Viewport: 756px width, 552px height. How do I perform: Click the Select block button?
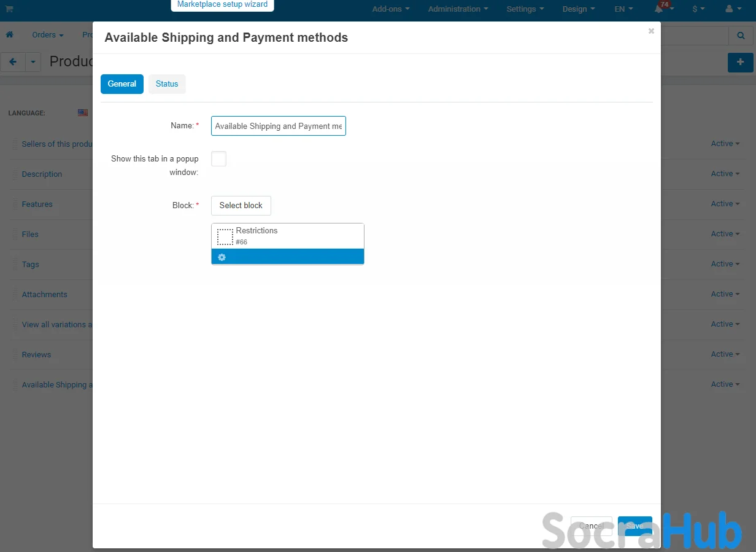tap(241, 206)
